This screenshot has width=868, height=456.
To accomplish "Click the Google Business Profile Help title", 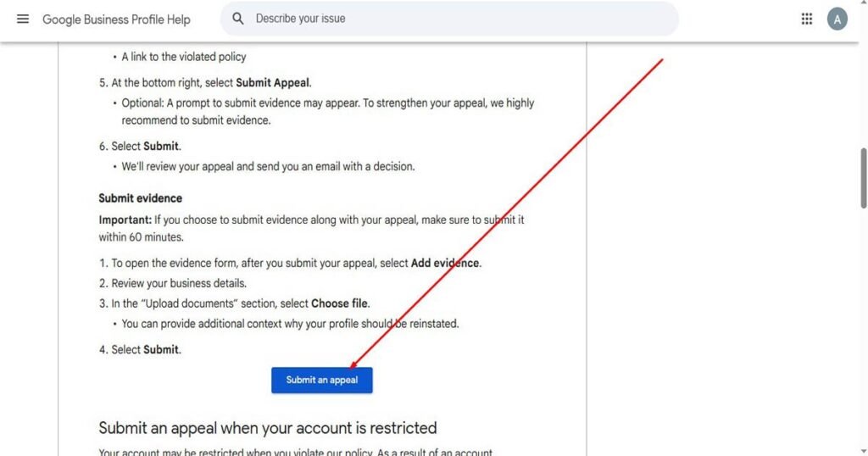I will (116, 19).
